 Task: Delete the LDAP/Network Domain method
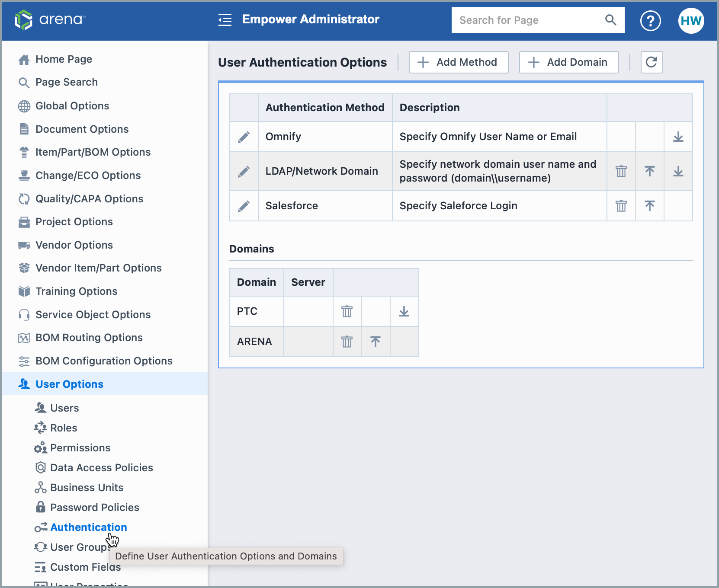[621, 171]
